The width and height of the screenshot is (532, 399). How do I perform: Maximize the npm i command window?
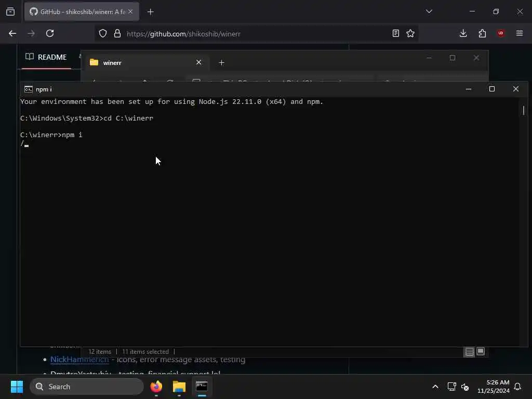click(x=492, y=89)
